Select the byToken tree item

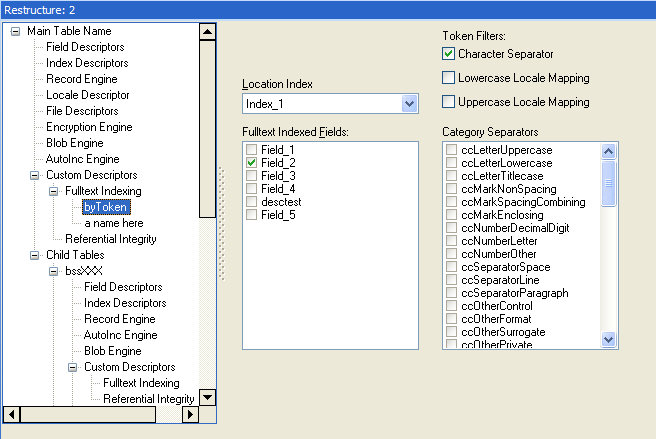point(105,207)
